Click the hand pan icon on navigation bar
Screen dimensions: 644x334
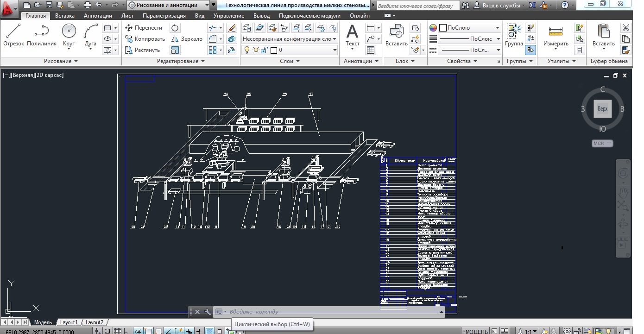(x=623, y=192)
